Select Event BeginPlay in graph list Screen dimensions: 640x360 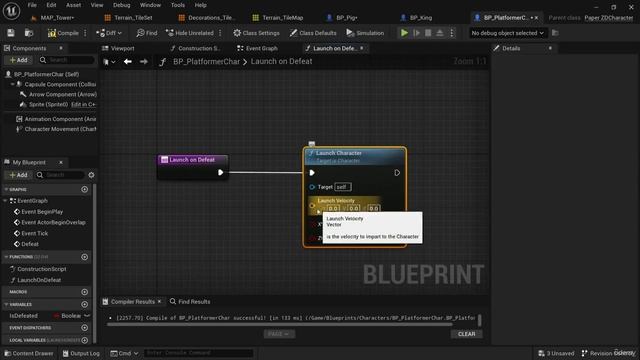[x=42, y=212]
